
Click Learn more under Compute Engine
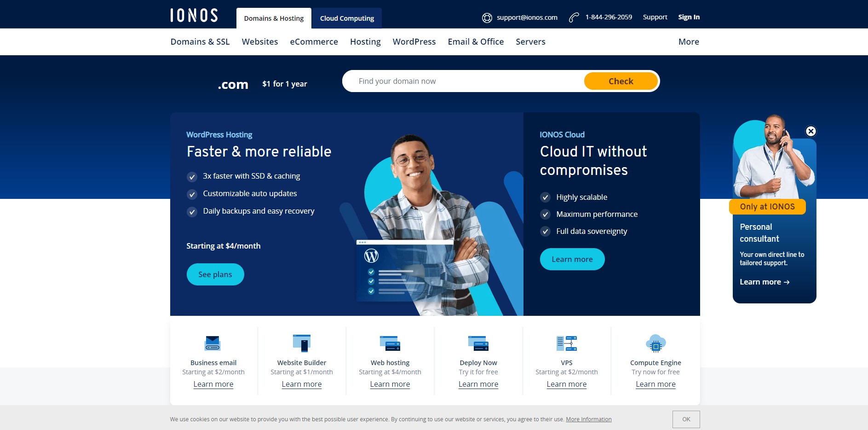coord(655,384)
